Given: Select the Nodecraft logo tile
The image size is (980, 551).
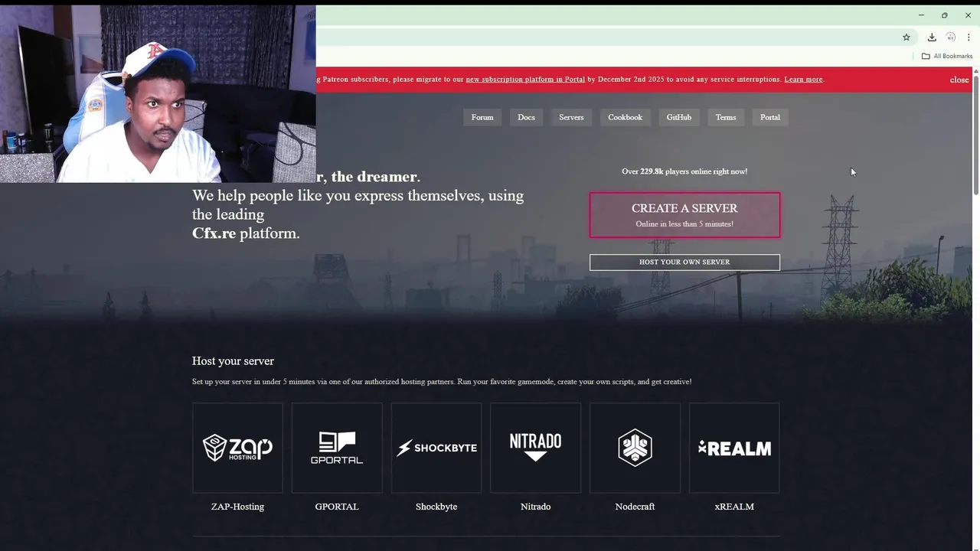Looking at the screenshot, I should (635, 448).
